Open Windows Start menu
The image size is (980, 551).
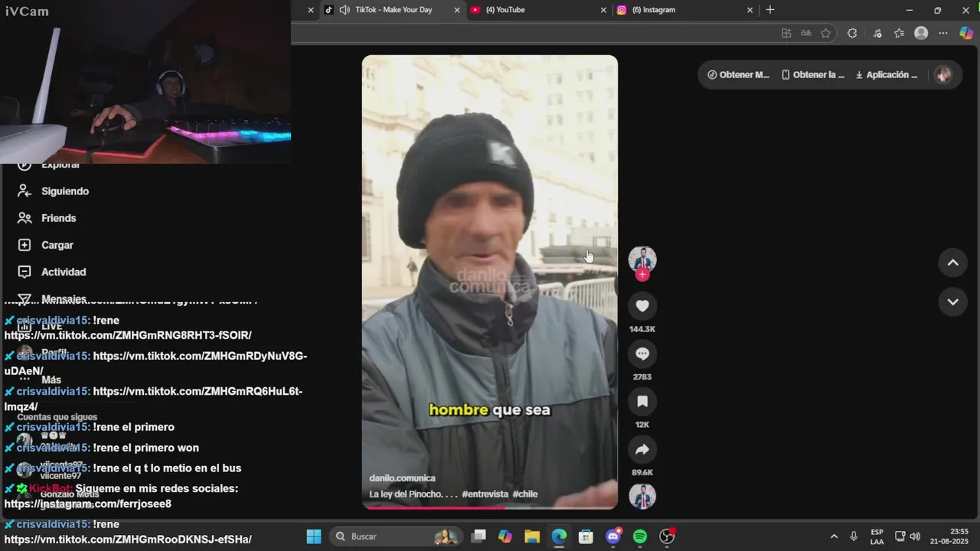(x=314, y=536)
